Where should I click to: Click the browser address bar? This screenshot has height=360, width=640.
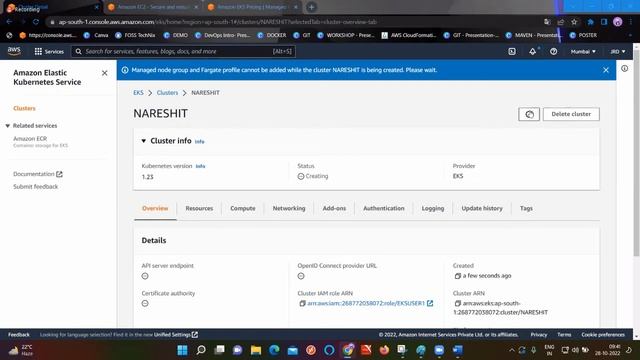pyautogui.click(x=294, y=22)
